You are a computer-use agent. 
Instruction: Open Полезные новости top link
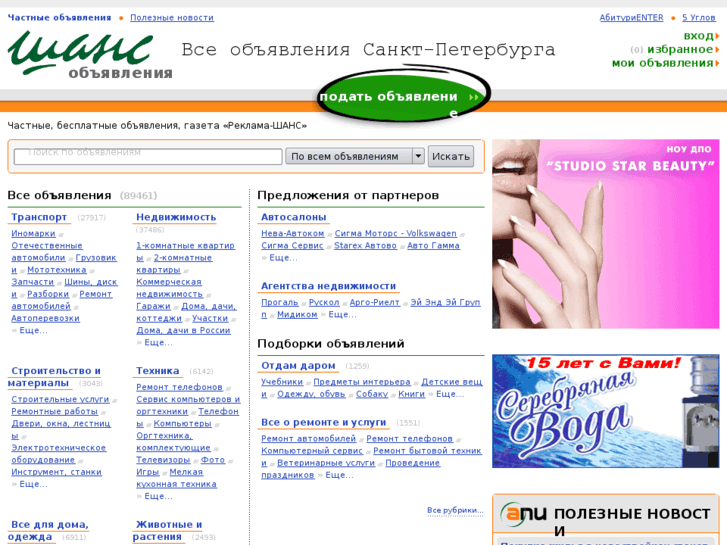pyautogui.click(x=172, y=18)
